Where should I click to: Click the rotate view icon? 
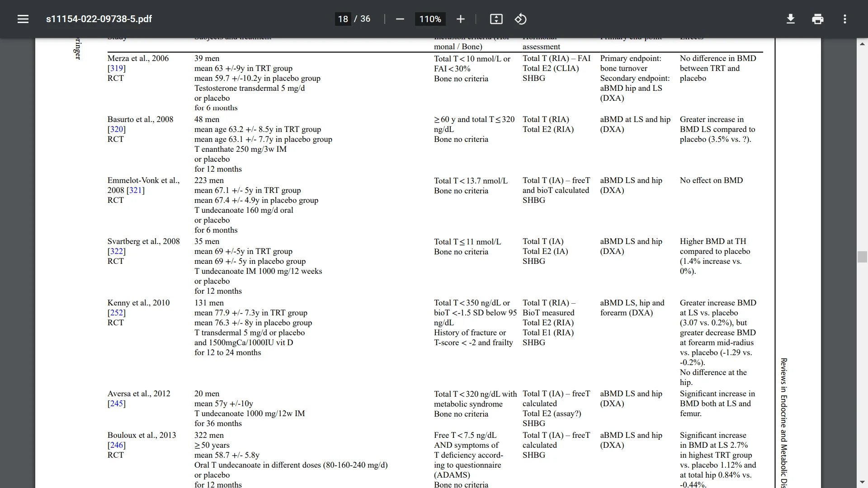tap(520, 19)
